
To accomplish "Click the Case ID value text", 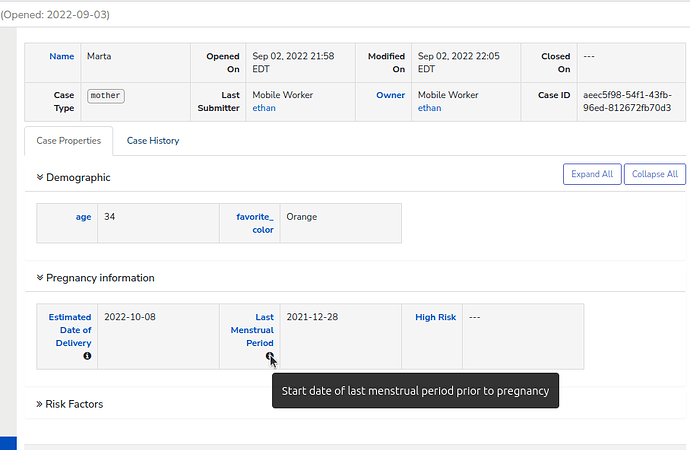I will tap(626, 101).
